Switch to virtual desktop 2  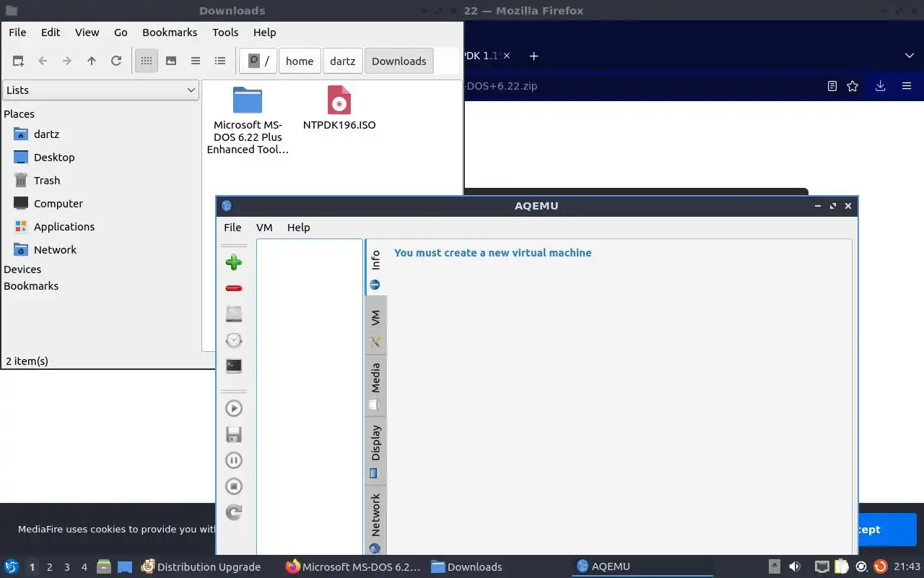coord(49,567)
